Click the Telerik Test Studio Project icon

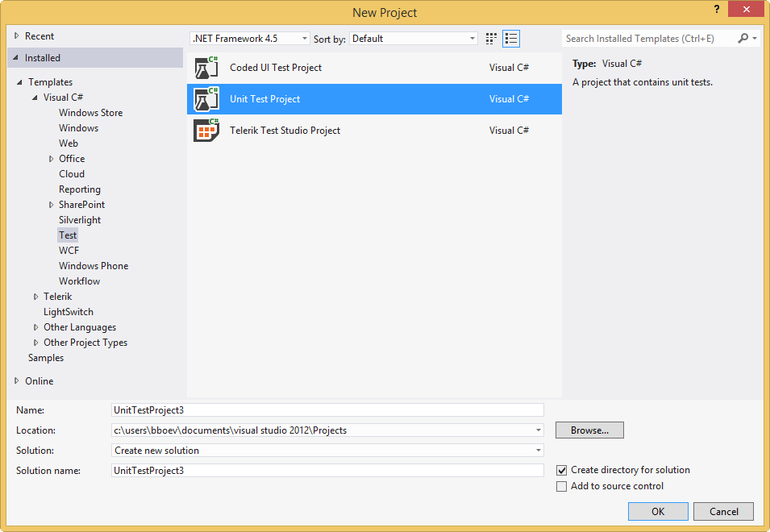coord(206,131)
